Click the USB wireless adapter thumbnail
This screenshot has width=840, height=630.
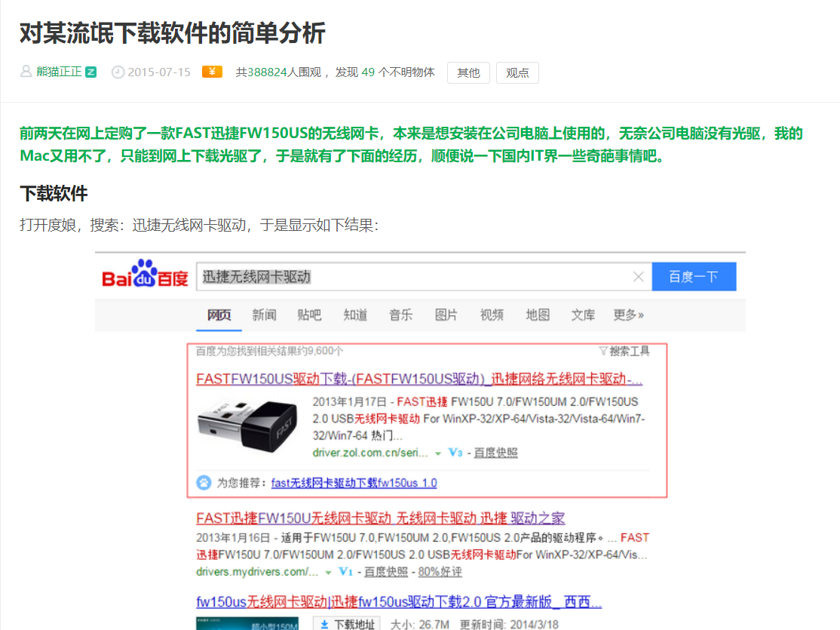[x=248, y=426]
